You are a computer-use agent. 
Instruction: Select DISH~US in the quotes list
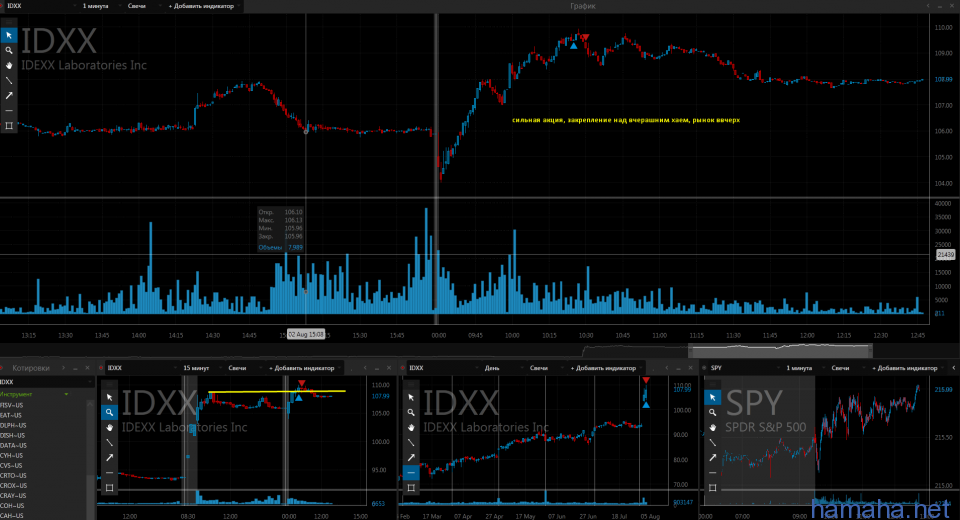point(12,435)
